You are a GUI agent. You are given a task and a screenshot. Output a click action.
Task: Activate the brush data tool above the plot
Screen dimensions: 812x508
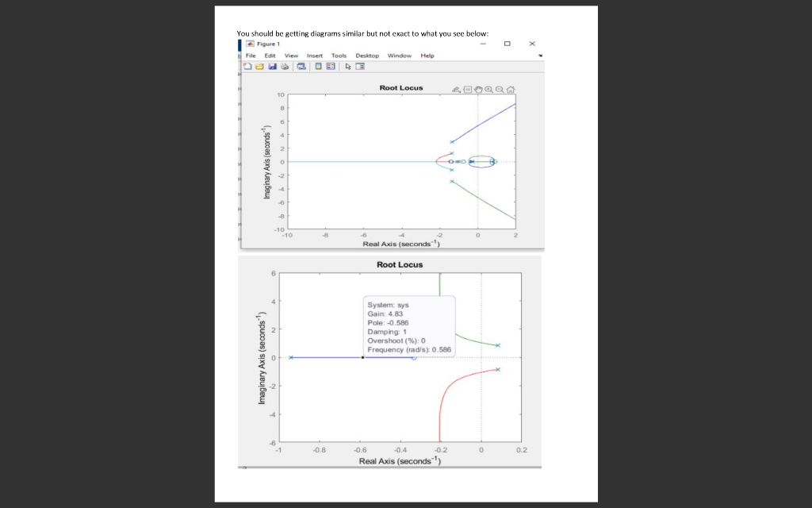click(x=458, y=89)
